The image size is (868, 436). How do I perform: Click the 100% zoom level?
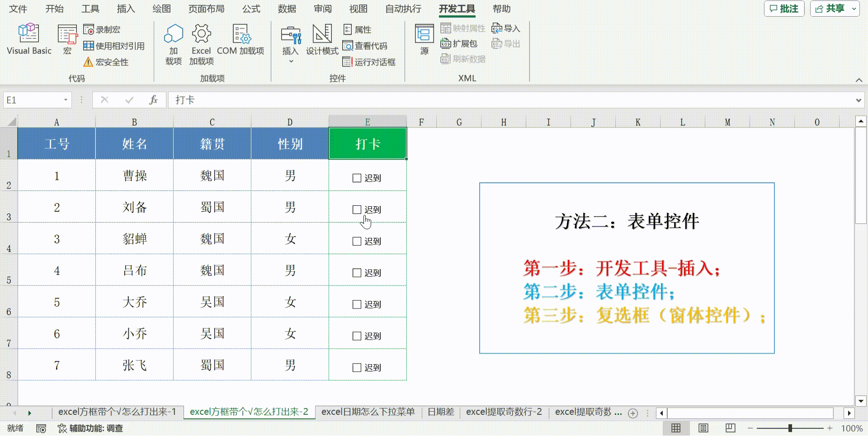[852, 428]
